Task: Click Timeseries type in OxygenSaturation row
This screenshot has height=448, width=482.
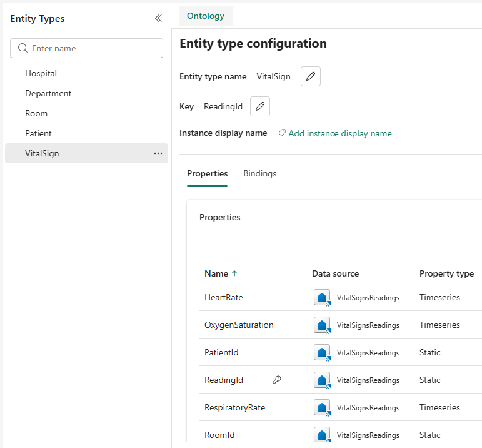Action: click(439, 325)
